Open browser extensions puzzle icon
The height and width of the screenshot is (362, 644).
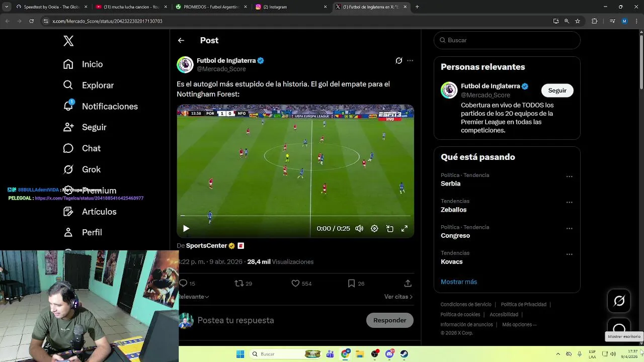(x=594, y=21)
